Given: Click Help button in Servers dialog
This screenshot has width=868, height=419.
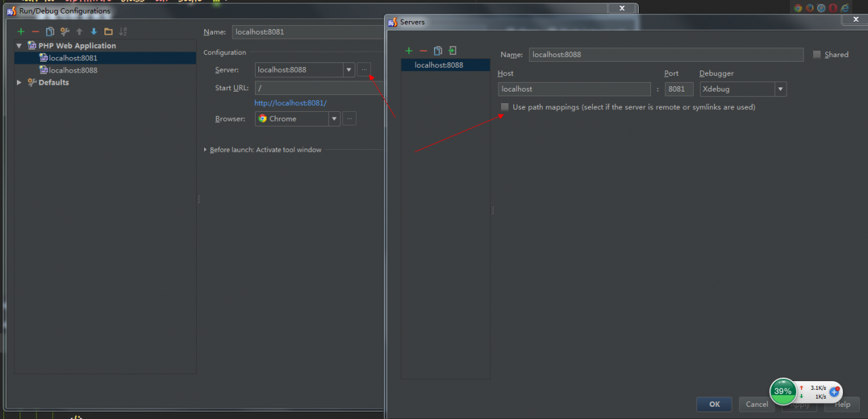Looking at the screenshot, I should (x=842, y=404).
